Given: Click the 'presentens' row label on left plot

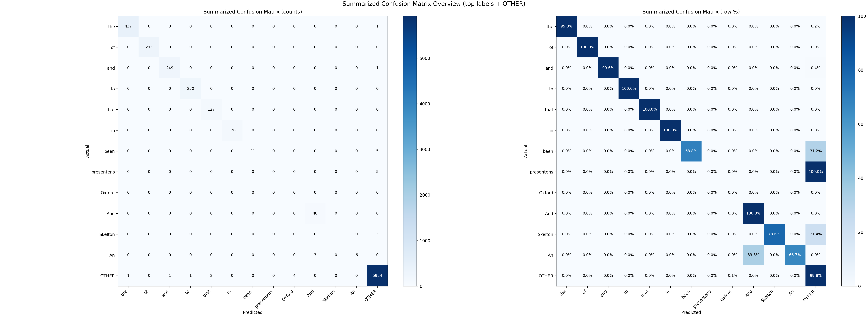Looking at the screenshot, I should pos(103,172).
